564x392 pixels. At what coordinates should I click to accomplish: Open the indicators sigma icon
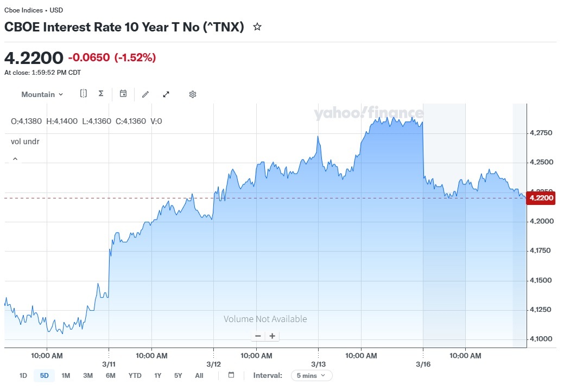coord(101,94)
